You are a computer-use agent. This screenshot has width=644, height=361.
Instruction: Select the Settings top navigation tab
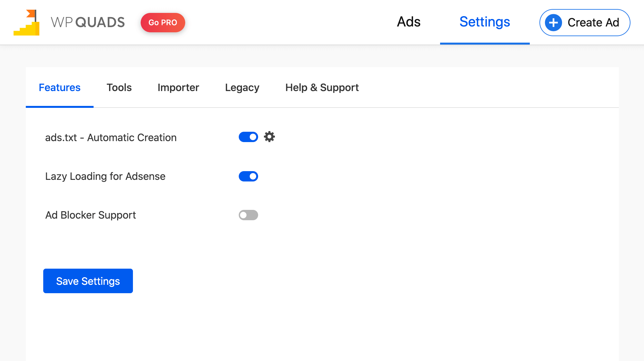(485, 22)
